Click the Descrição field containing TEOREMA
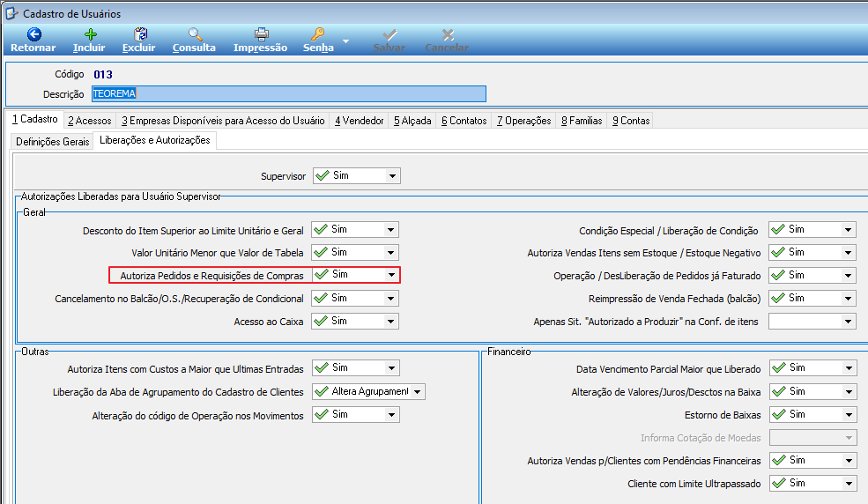Viewport: 868px width, 504px height. (x=289, y=93)
